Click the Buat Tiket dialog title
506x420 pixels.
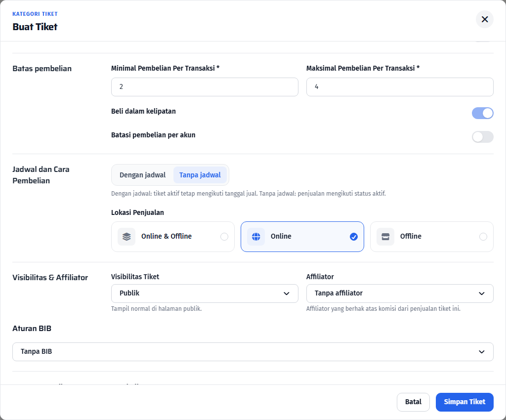click(35, 27)
